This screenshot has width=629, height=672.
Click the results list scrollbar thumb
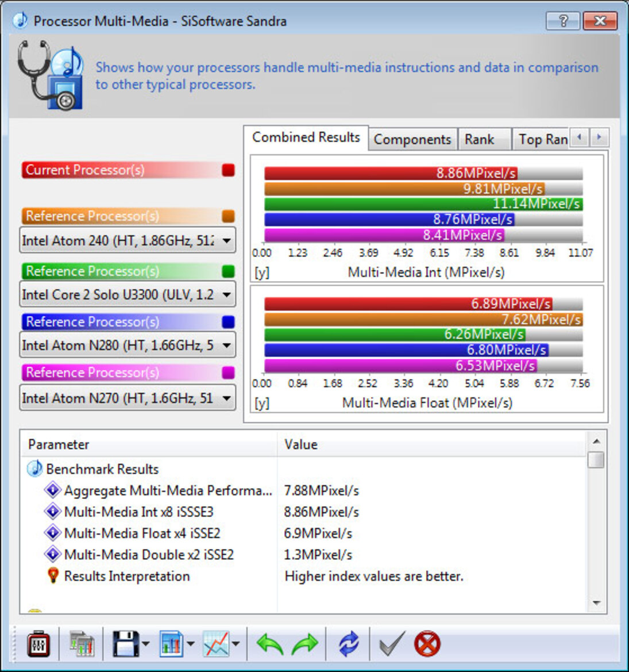(x=596, y=460)
